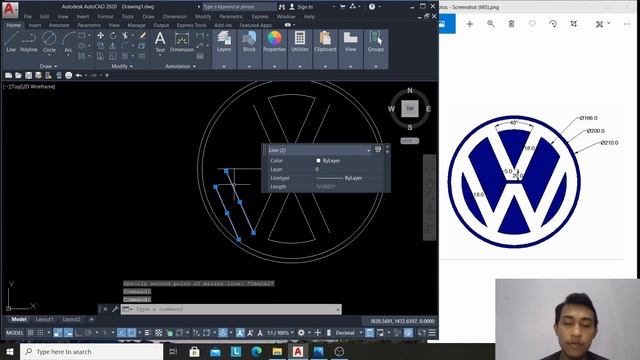
Task: Select the Rotate tool in Modify panel
Action: click(113, 36)
